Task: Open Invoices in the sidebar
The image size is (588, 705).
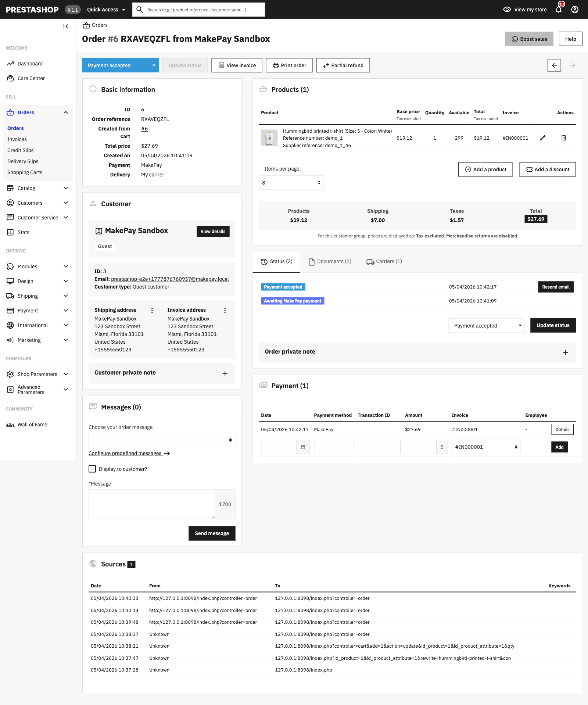Action: [17, 139]
